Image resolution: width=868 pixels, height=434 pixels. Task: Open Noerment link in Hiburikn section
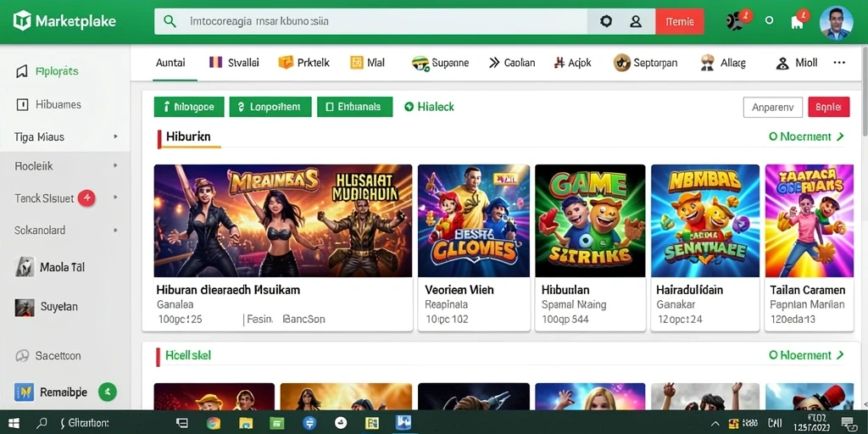point(806,136)
